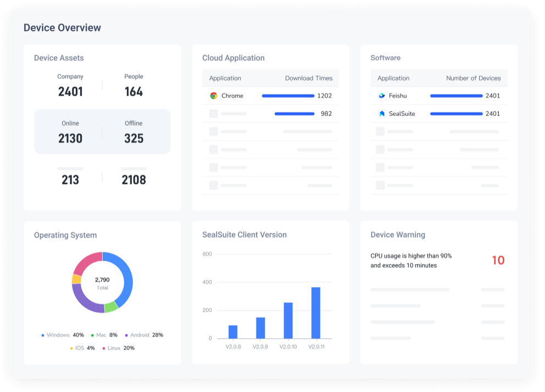Click the Company device count 2401
Screen dimensions: 545x392
70,92
